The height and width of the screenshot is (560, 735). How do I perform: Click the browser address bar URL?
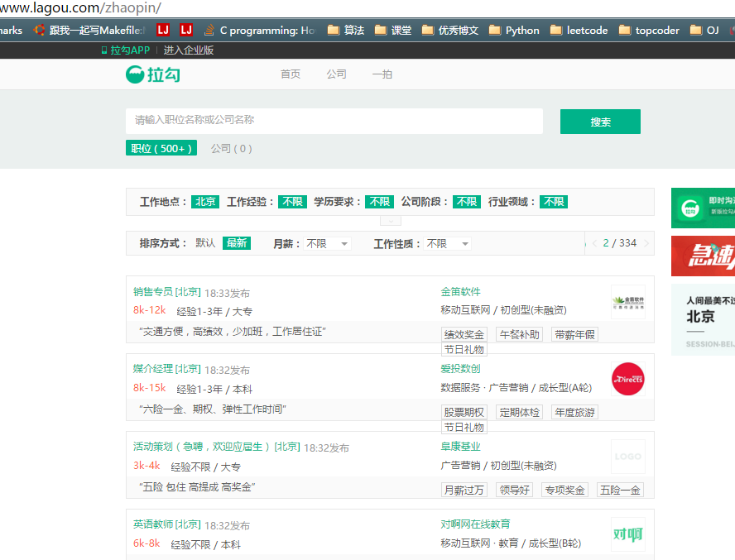[80, 7]
